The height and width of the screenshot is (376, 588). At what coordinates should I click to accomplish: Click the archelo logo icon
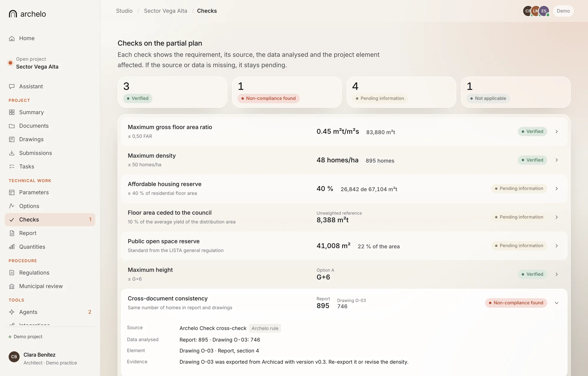pyautogui.click(x=13, y=14)
